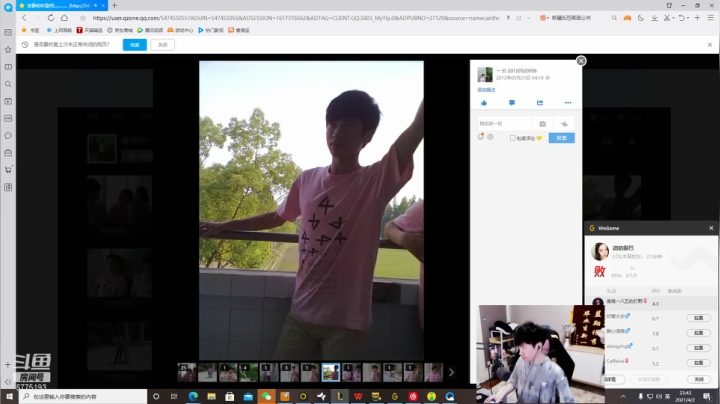Post the comment with the blue button
The image size is (720, 404).
[562, 138]
